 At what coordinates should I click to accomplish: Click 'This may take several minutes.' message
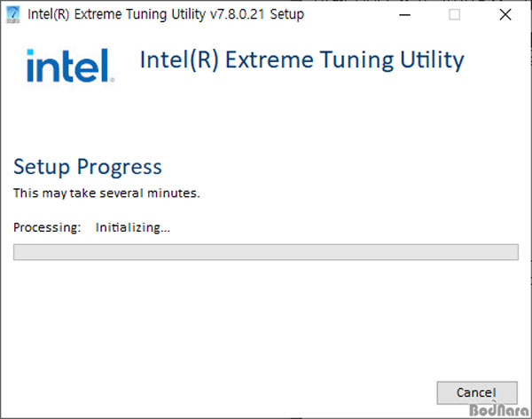coord(106,193)
